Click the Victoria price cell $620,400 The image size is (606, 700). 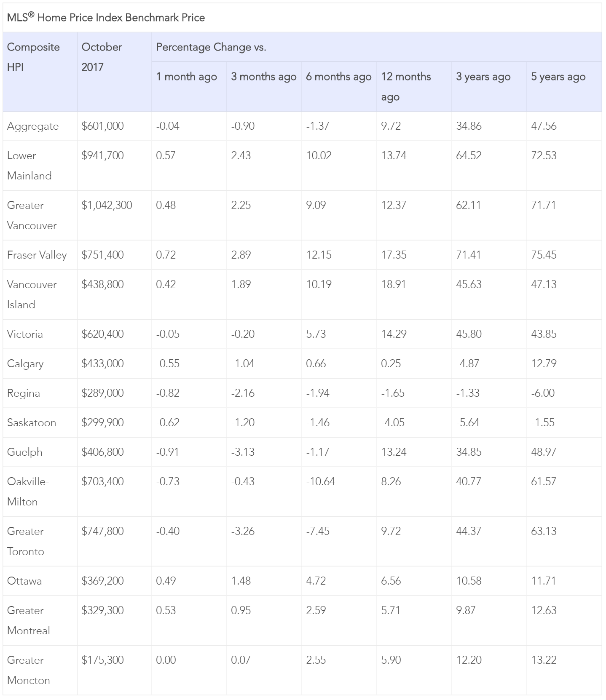tap(102, 334)
